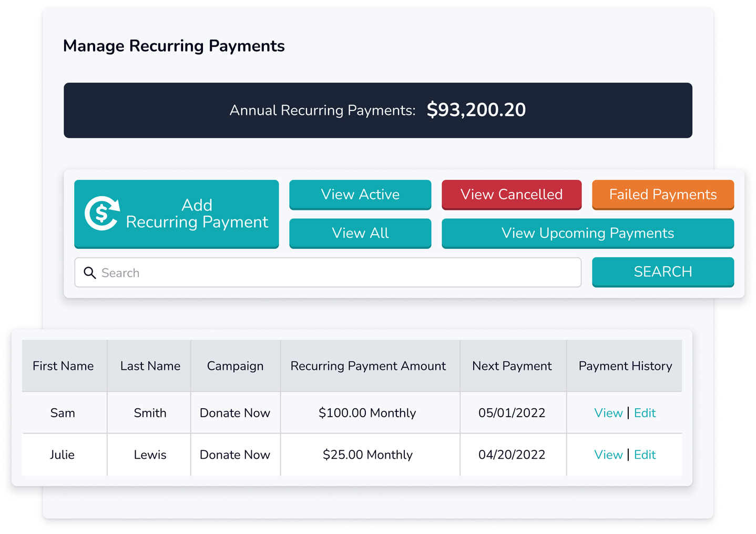Viewport: 756px width, 534px height.
Task: Open the View Cancelled list
Action: point(512,195)
